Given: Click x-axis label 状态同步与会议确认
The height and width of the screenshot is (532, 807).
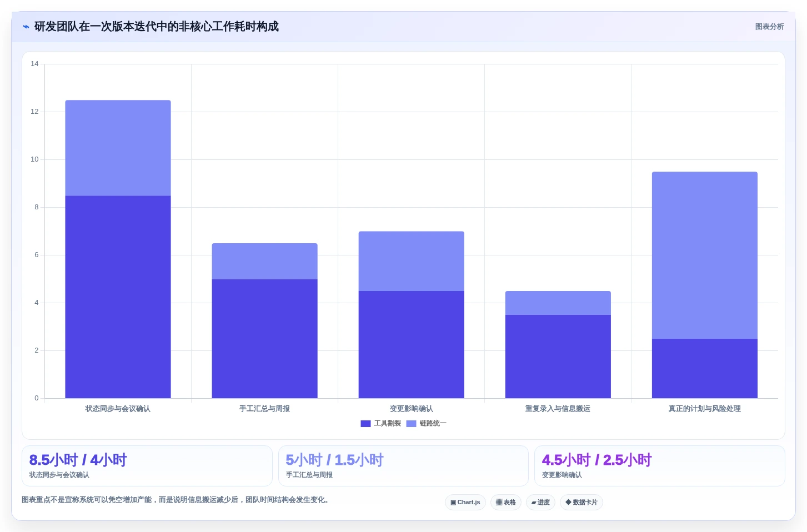Looking at the screenshot, I should (118, 409).
